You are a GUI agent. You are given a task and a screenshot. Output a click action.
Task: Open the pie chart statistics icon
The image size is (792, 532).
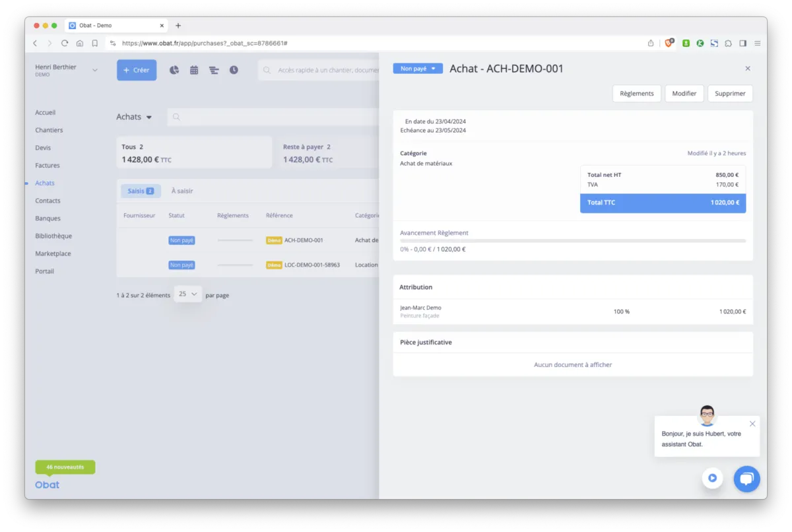click(x=174, y=70)
